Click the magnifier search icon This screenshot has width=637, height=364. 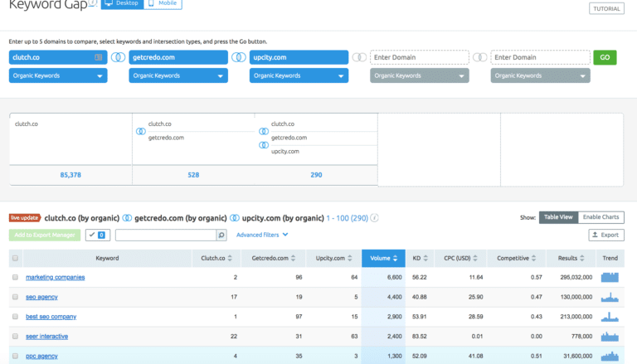pyautogui.click(x=221, y=235)
